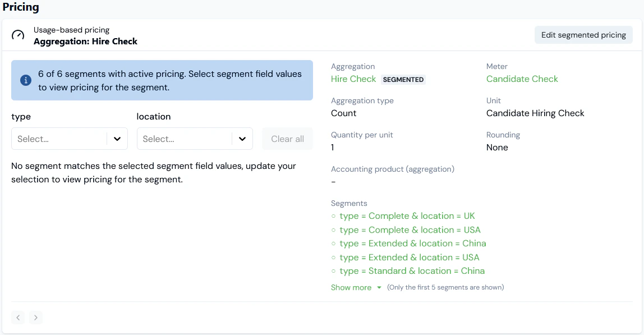Go to previous page with left arrow
This screenshot has height=335, width=644.
pyautogui.click(x=19, y=318)
